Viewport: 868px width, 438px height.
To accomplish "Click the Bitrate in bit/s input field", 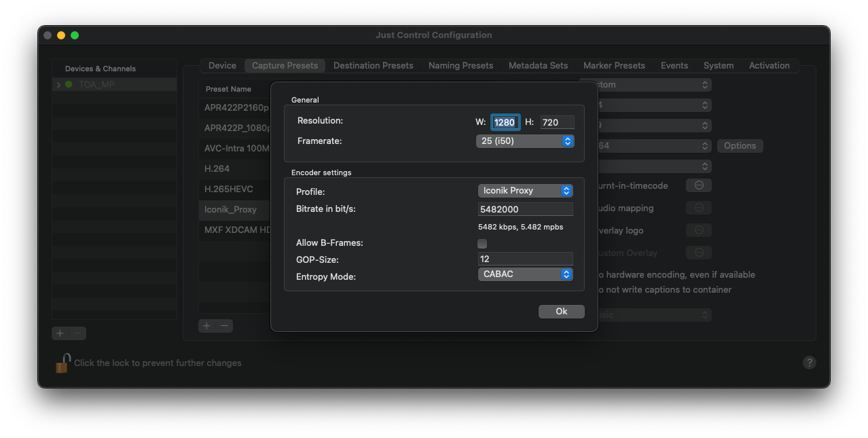I will [x=525, y=209].
